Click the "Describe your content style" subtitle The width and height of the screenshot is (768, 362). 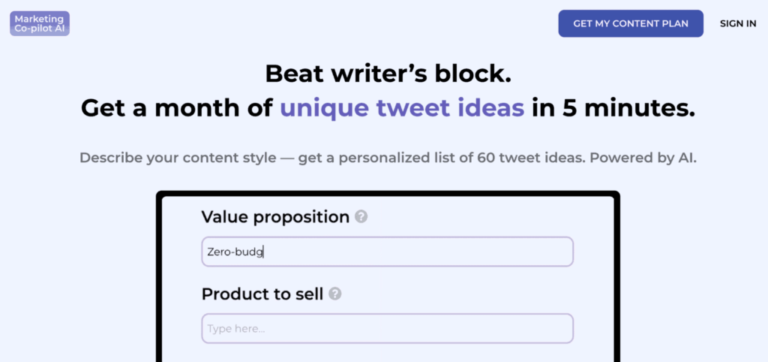[178, 158]
